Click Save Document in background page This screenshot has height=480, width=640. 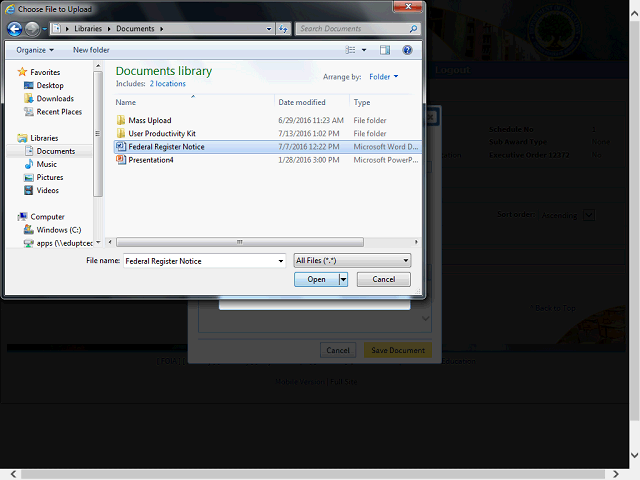point(398,350)
